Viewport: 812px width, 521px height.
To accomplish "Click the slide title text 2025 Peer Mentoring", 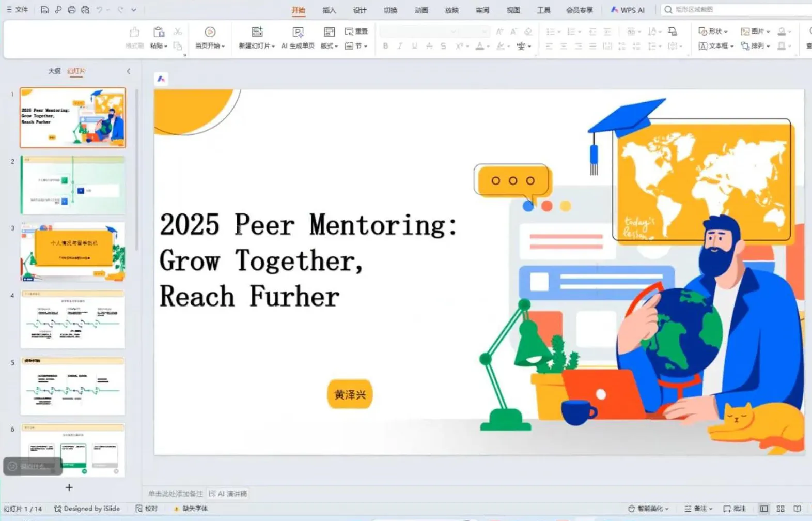I will [x=308, y=225].
